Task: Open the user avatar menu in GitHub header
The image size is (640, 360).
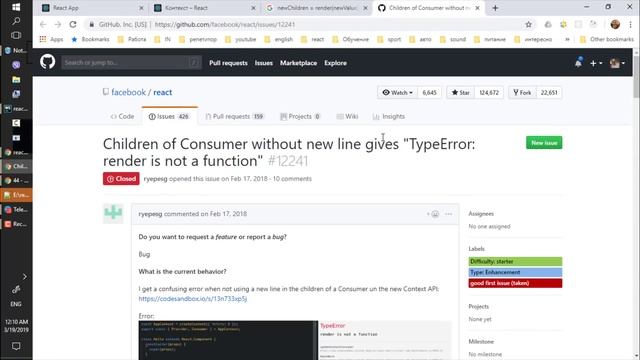Action: coord(617,63)
